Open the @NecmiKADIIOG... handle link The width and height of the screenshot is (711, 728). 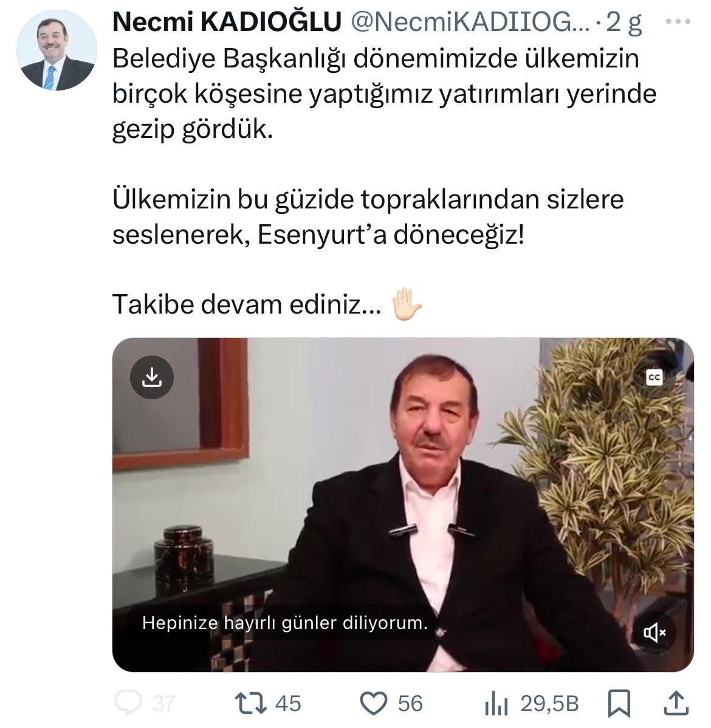click(x=470, y=21)
